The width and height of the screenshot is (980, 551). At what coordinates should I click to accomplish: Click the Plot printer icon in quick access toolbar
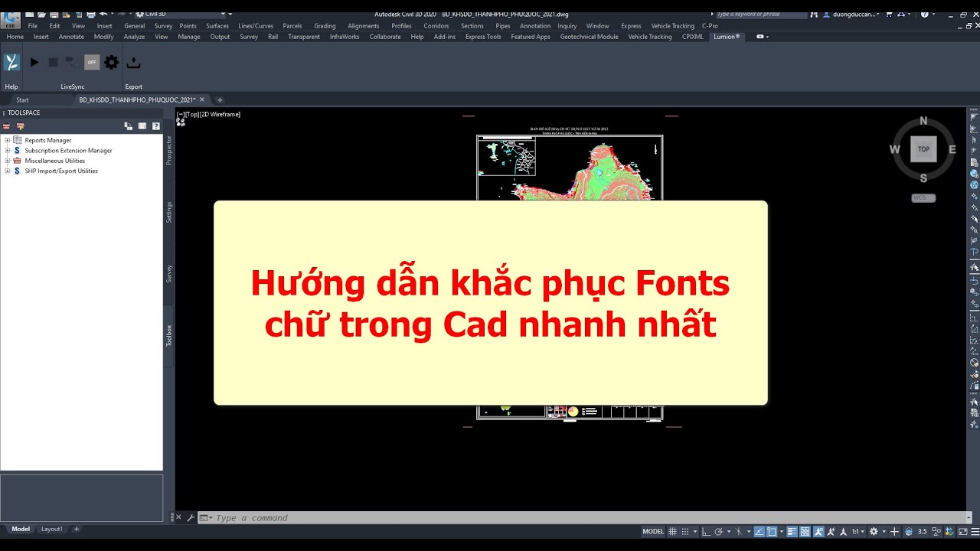91,14
